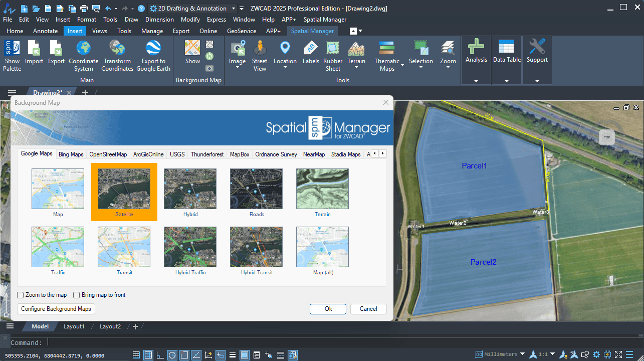Viewport: 644px width, 361px height.
Task: Click Show Palette icon in ribbon
Action: pos(12,48)
